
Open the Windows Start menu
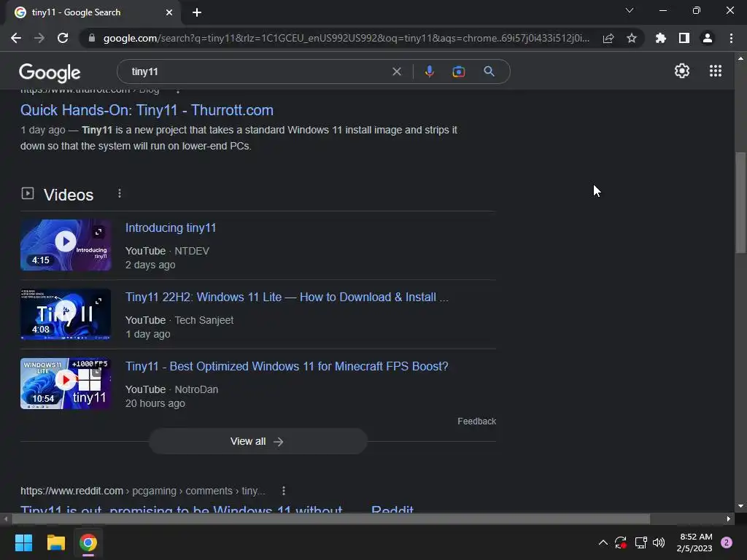coord(23,542)
